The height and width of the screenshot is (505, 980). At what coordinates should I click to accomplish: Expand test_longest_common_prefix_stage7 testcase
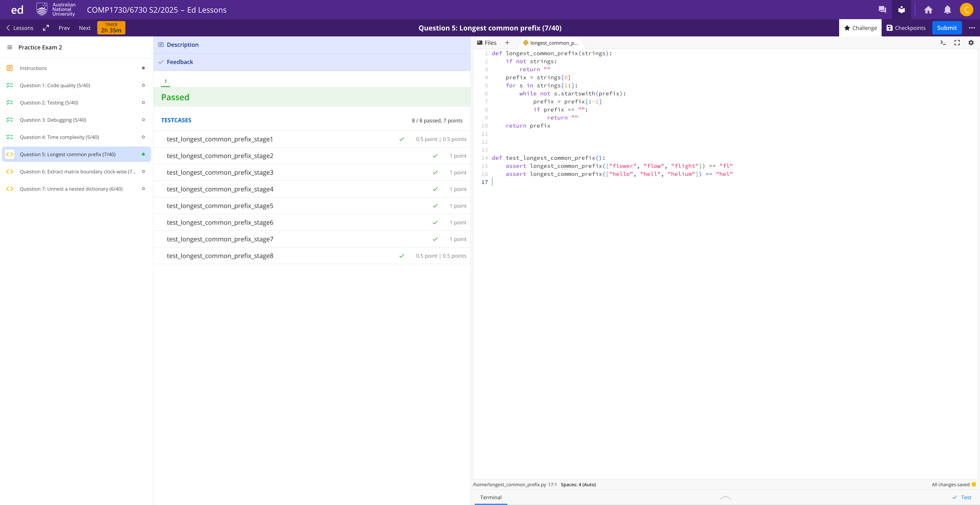312,239
